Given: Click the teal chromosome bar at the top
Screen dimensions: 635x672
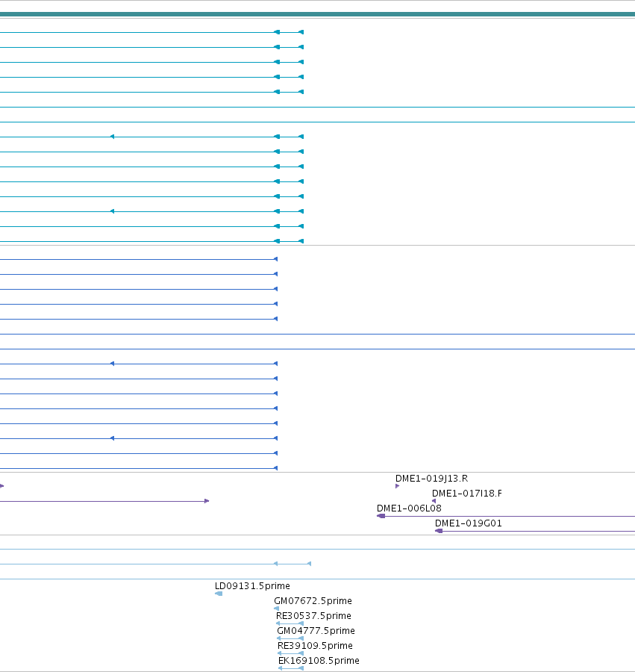Looking at the screenshot, I should click(x=317, y=14).
